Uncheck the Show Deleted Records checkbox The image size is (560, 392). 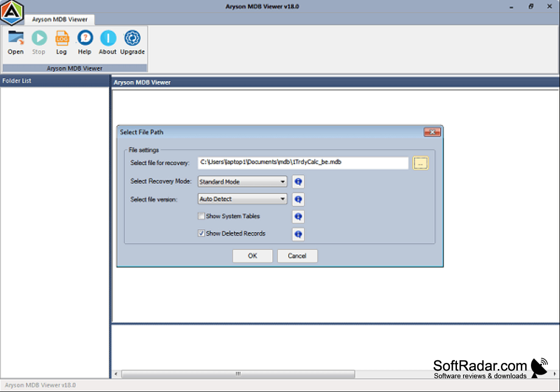pyautogui.click(x=201, y=233)
